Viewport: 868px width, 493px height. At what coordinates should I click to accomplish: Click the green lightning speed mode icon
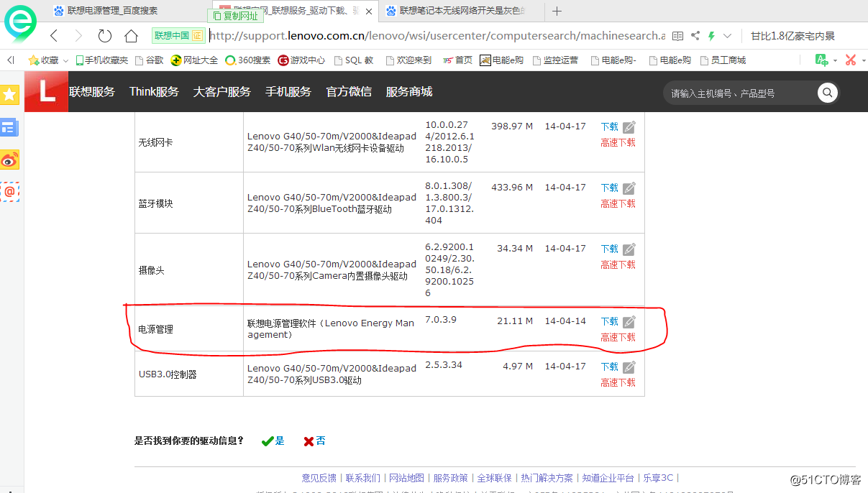click(x=711, y=36)
